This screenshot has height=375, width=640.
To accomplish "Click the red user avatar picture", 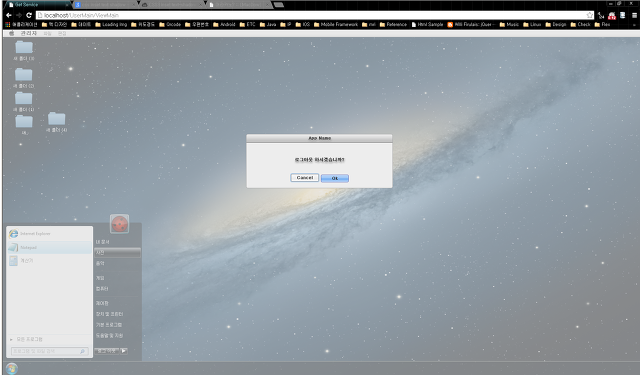I will pyautogui.click(x=120, y=224).
